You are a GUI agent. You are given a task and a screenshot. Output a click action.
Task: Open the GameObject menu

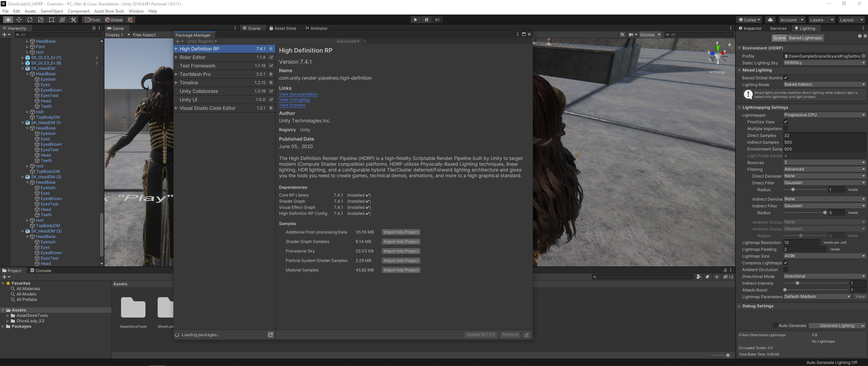tap(52, 11)
